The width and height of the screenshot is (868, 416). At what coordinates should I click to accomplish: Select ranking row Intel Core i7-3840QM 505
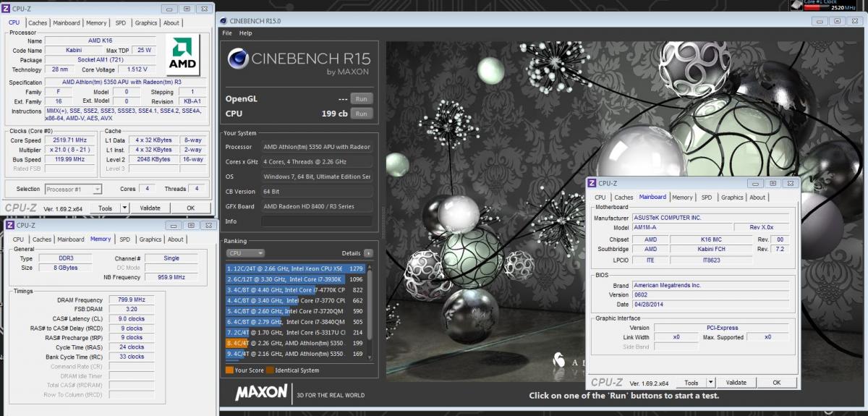click(x=296, y=322)
